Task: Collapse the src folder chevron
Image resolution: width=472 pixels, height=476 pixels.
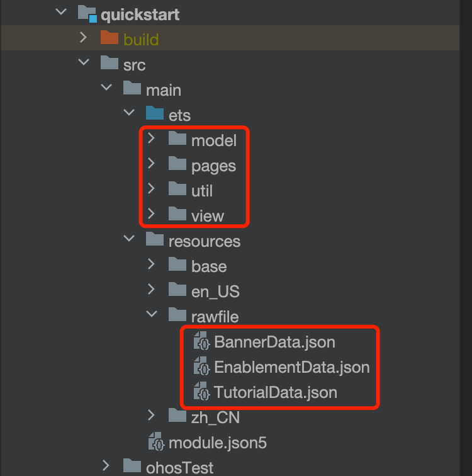Action: click(x=84, y=62)
